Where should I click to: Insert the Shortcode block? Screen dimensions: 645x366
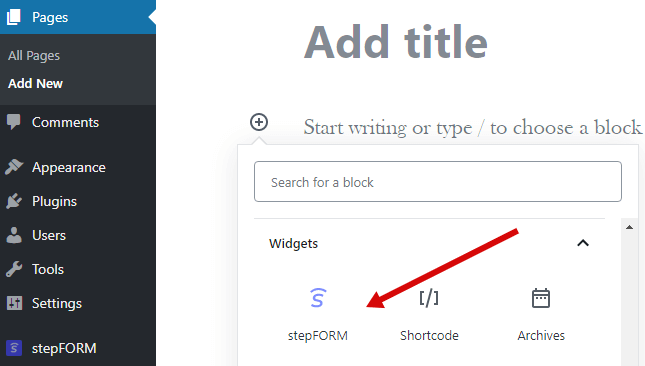[429, 315]
